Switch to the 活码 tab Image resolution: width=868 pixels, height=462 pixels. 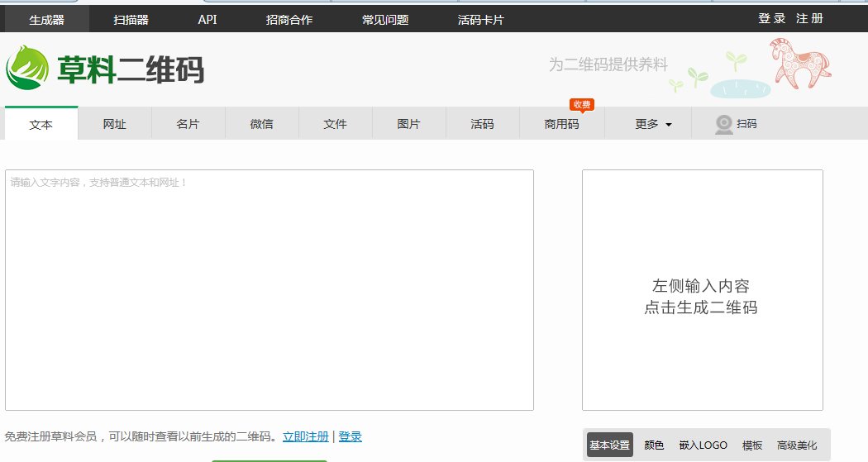point(482,124)
